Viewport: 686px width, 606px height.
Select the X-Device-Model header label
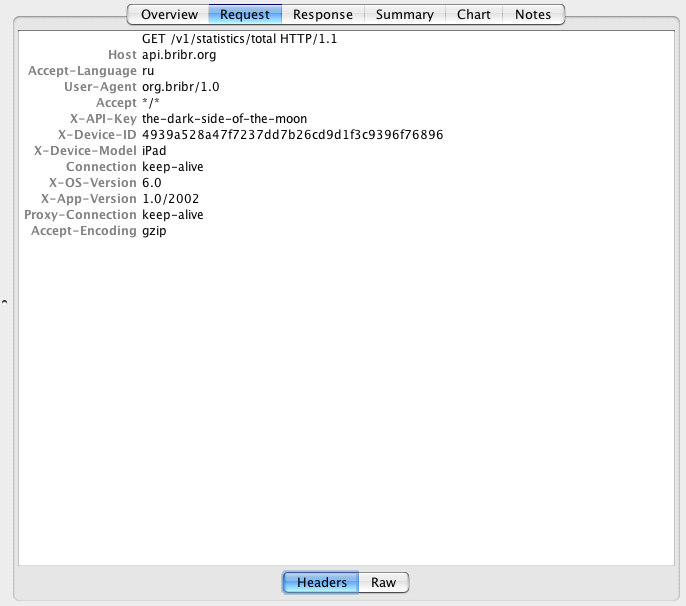click(85, 151)
